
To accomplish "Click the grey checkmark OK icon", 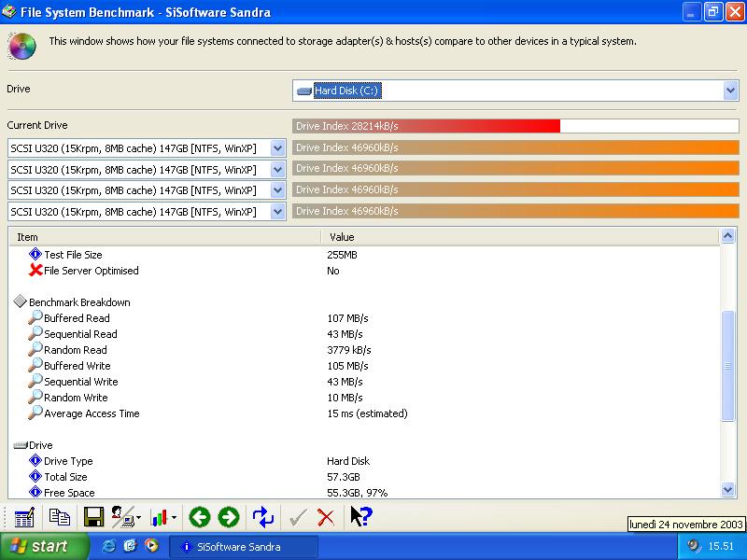I will pos(298,518).
